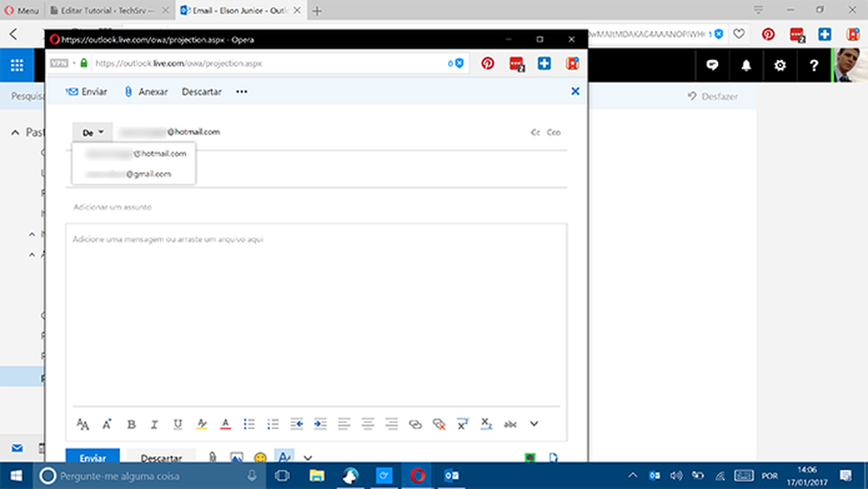This screenshot has height=489, width=868.
Task: Align text to the left
Action: click(344, 425)
